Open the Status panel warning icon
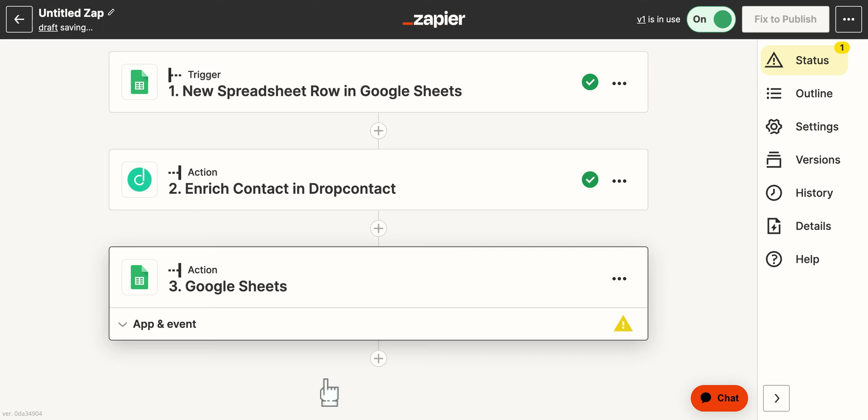This screenshot has width=868, height=420. tap(774, 60)
